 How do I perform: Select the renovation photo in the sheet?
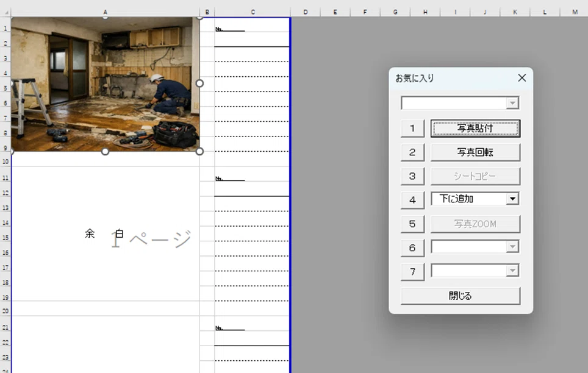[x=105, y=84]
